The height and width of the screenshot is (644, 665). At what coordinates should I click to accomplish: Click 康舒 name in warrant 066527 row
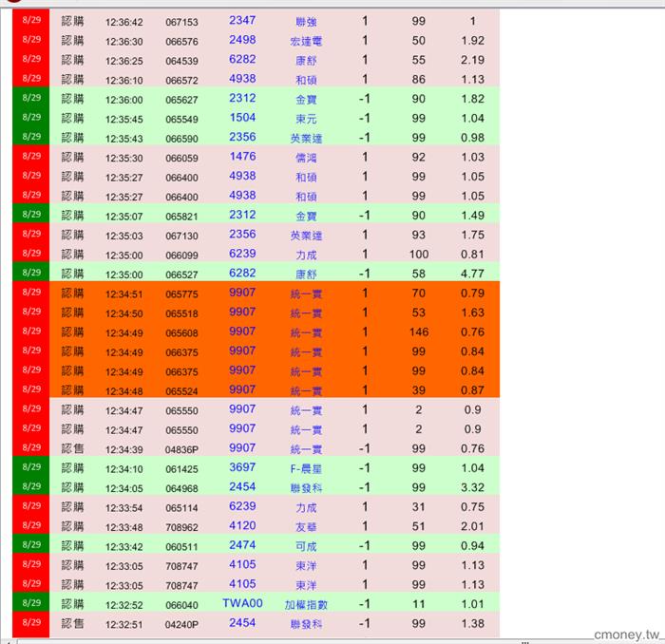(x=306, y=275)
